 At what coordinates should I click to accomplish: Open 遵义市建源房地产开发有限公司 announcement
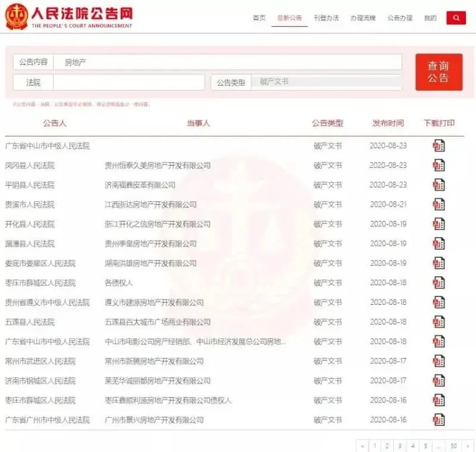154,303
